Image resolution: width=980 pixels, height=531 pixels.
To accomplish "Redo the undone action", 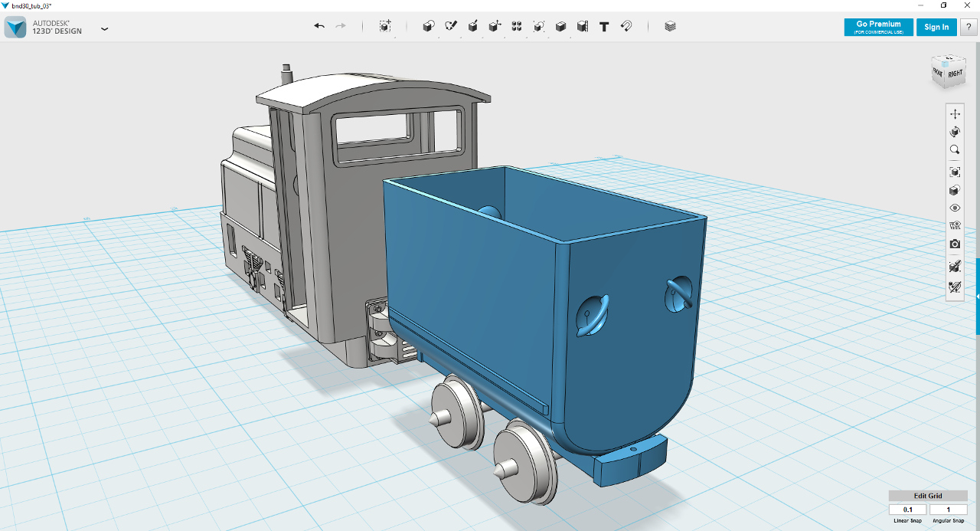I will pos(341,26).
